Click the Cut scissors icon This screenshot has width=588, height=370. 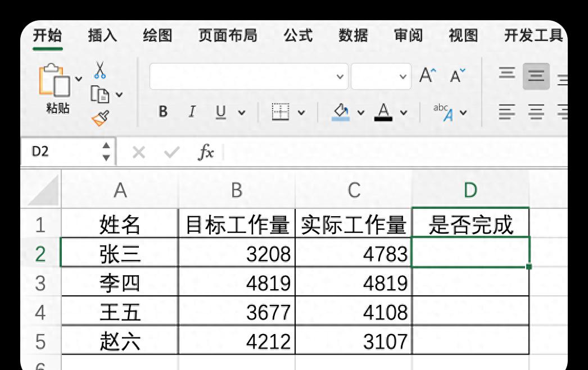[99, 70]
